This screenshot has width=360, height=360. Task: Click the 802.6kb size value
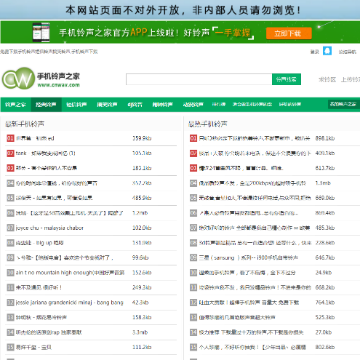click(x=325, y=347)
